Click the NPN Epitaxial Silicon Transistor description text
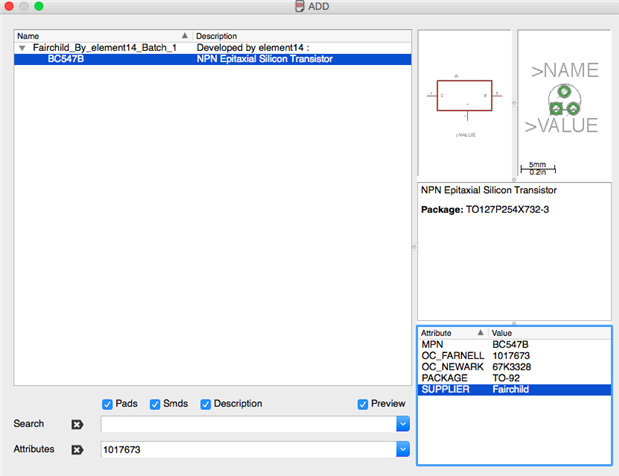619x476 pixels. point(489,190)
